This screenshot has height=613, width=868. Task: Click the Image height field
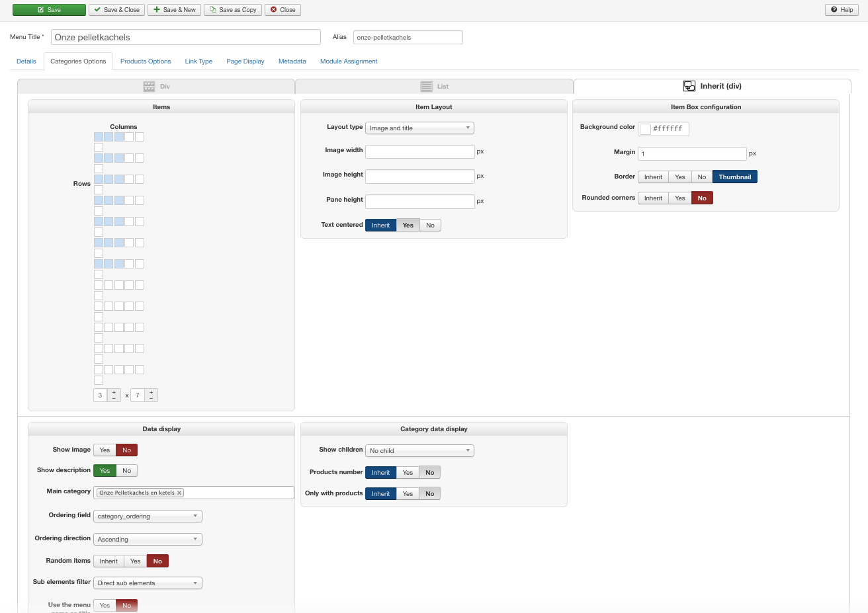click(420, 177)
